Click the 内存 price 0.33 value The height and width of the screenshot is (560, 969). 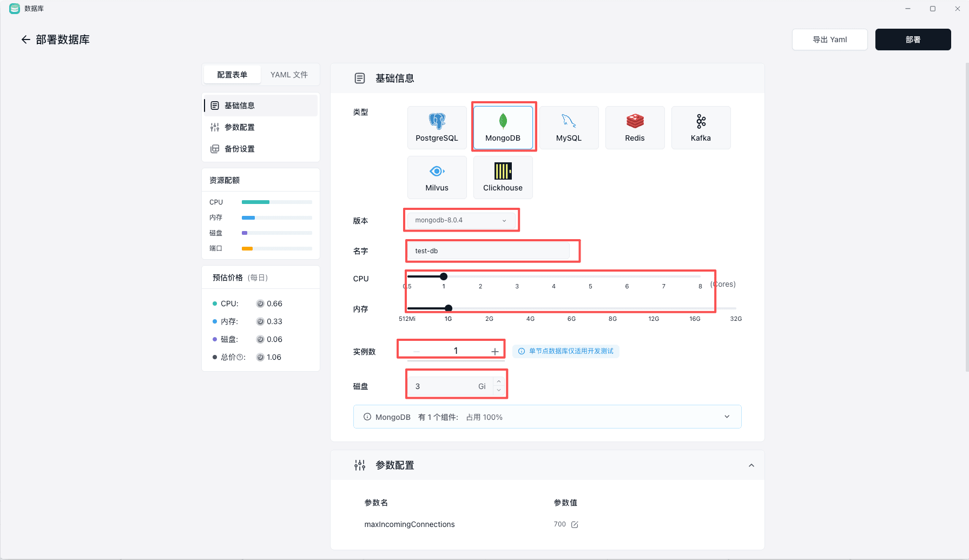pos(274,321)
